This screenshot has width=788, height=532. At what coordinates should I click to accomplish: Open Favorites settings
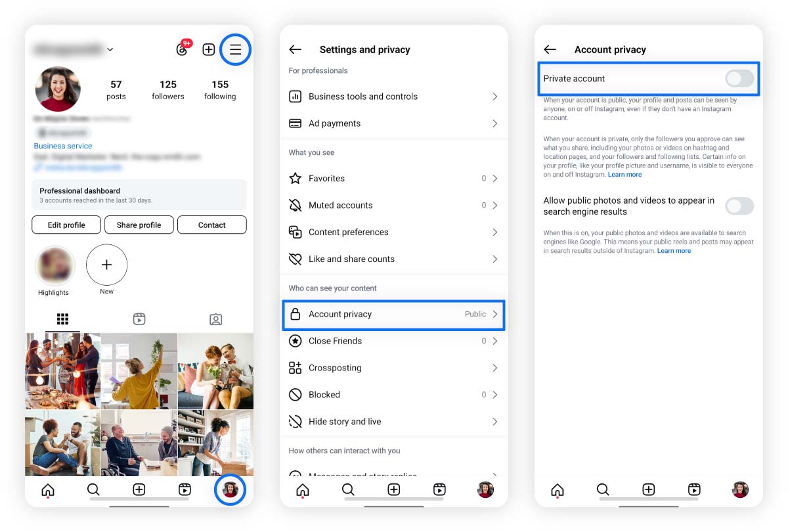coord(394,178)
